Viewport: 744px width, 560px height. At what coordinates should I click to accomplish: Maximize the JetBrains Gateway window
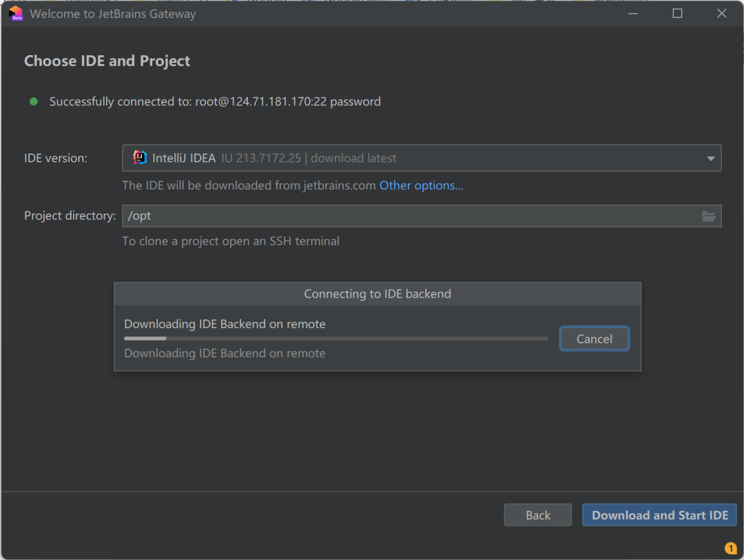(677, 14)
